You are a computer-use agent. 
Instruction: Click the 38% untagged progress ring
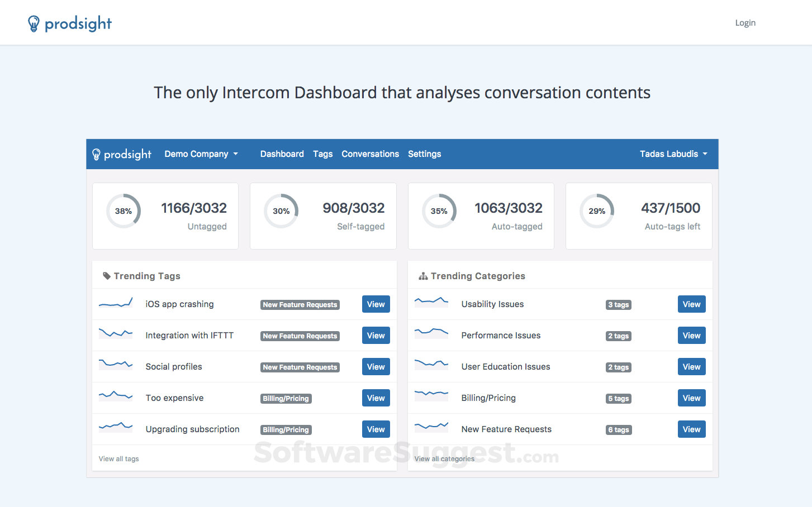pos(124,211)
